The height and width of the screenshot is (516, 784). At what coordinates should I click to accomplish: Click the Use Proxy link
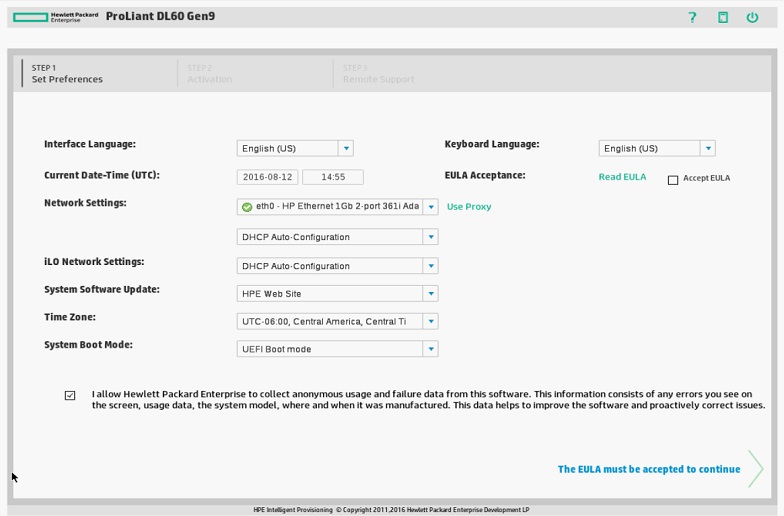pyautogui.click(x=469, y=207)
